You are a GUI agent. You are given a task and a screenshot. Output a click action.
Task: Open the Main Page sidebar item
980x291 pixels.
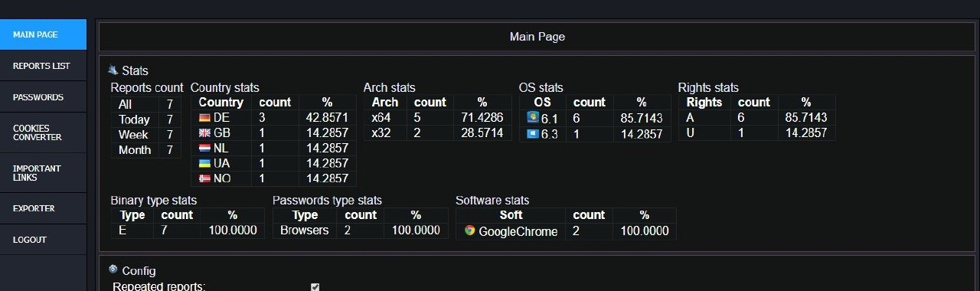pos(44,34)
